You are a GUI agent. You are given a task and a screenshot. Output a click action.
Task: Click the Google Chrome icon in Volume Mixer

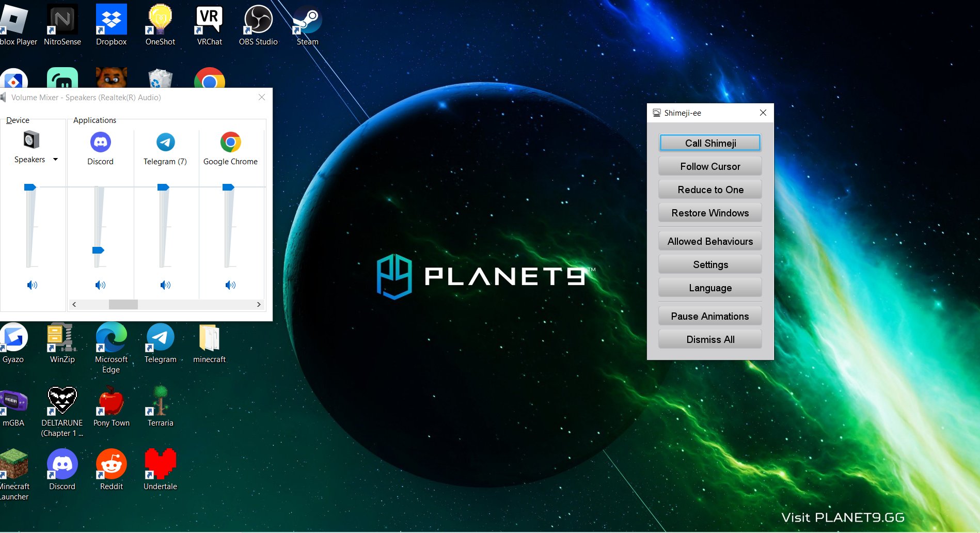[x=231, y=142]
